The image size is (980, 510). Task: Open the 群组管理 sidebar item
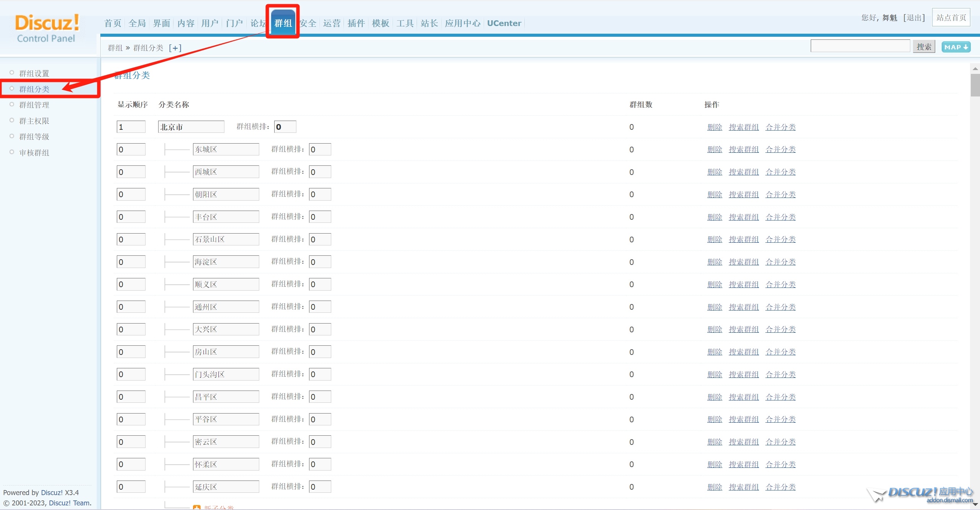34,105
